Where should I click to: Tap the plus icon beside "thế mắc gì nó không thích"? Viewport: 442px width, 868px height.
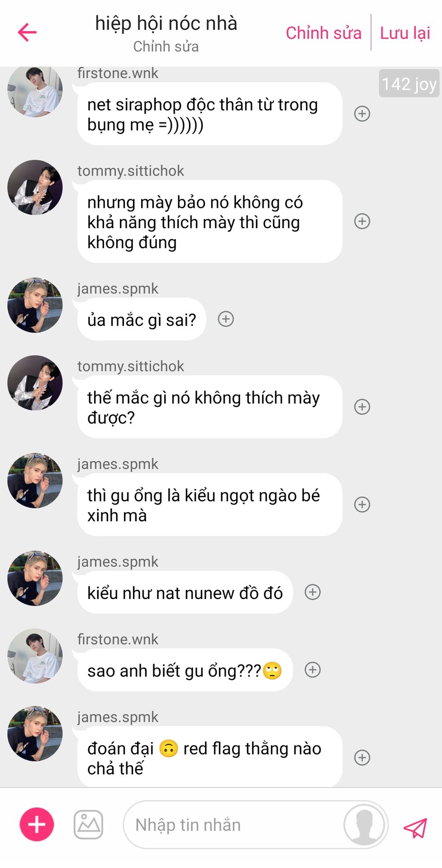[362, 407]
